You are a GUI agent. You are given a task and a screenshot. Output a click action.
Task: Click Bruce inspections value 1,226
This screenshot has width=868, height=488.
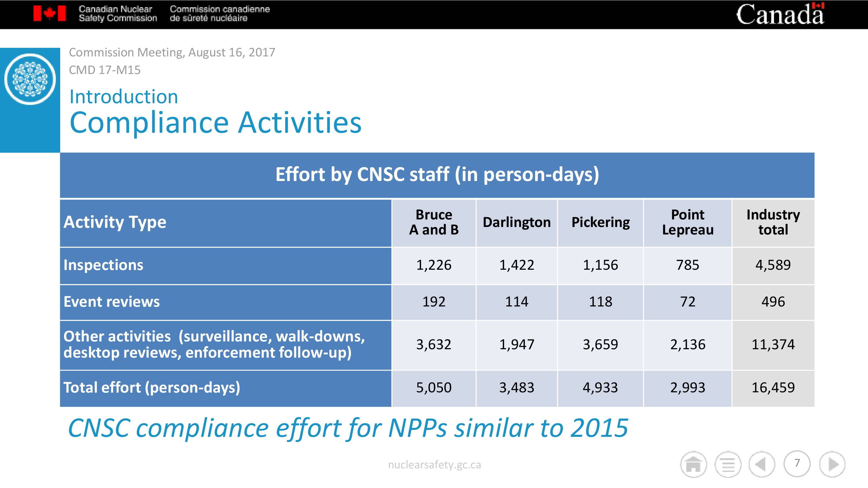click(x=434, y=265)
